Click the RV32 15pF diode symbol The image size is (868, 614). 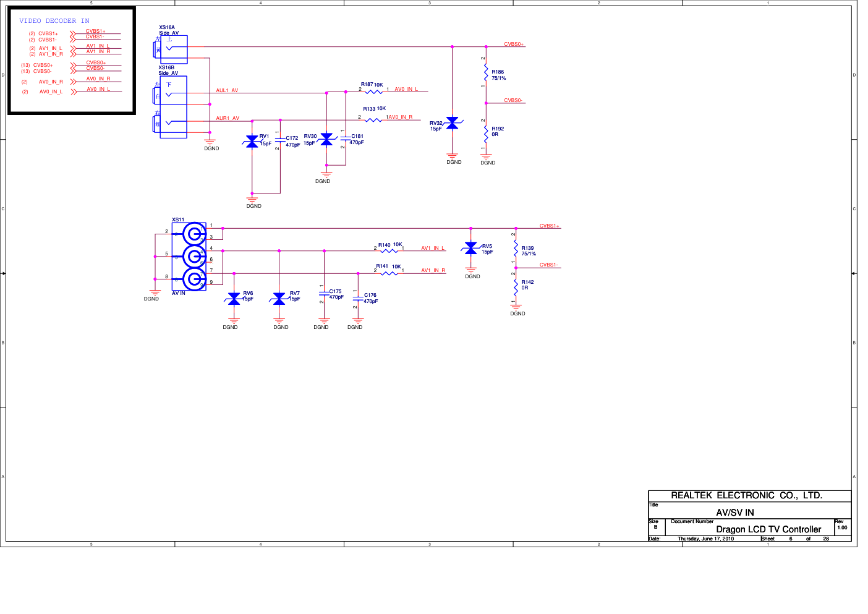point(452,124)
